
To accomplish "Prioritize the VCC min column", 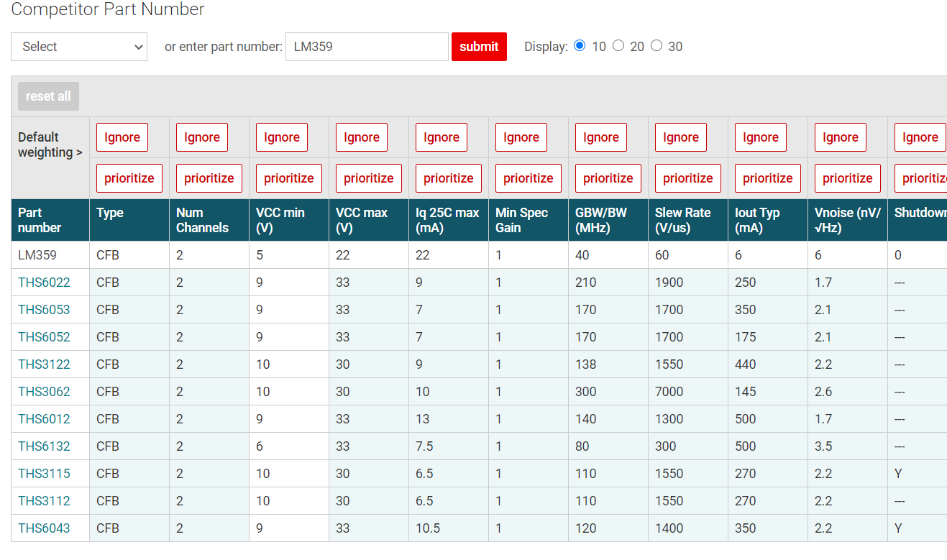I will [x=289, y=178].
